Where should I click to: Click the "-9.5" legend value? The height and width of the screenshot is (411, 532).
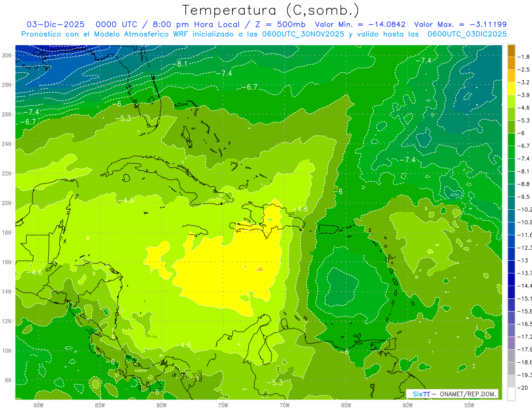[x=524, y=197]
